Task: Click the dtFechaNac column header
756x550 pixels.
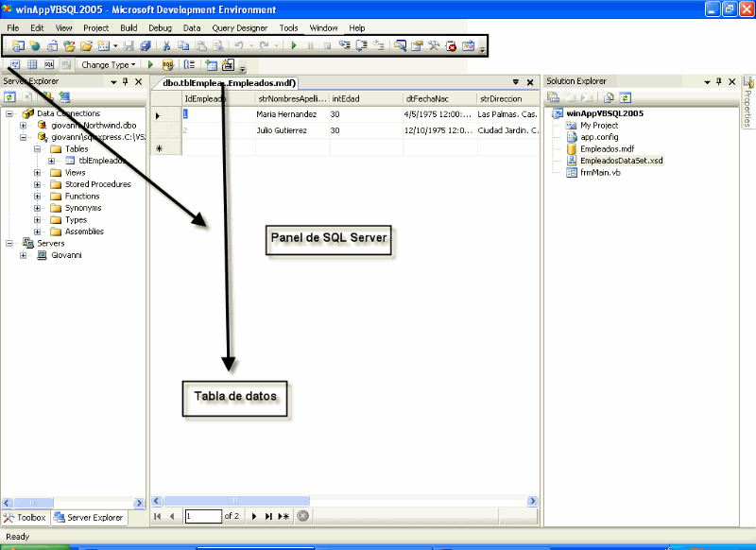Action: coord(439,99)
